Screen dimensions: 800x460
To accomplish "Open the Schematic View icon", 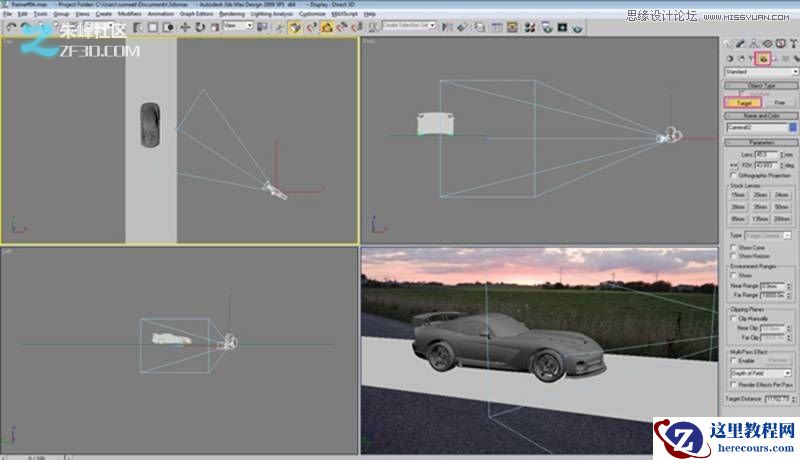I will (x=512, y=27).
